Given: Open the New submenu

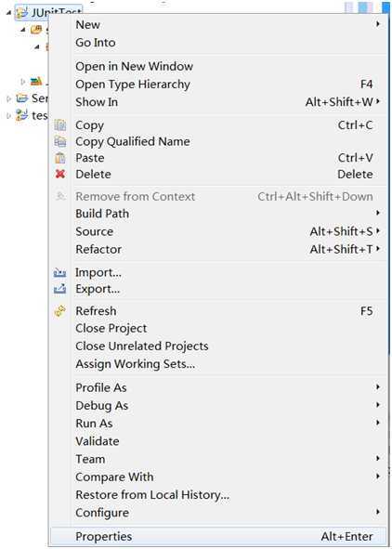Looking at the screenshot, I should [218, 24].
